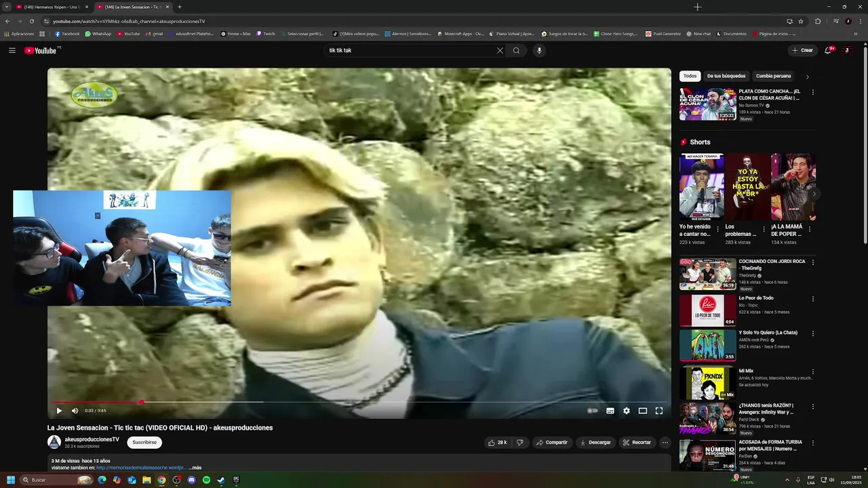Open the akeusproduccionesTV channel name link
The width and height of the screenshot is (868, 488).
[92, 439]
